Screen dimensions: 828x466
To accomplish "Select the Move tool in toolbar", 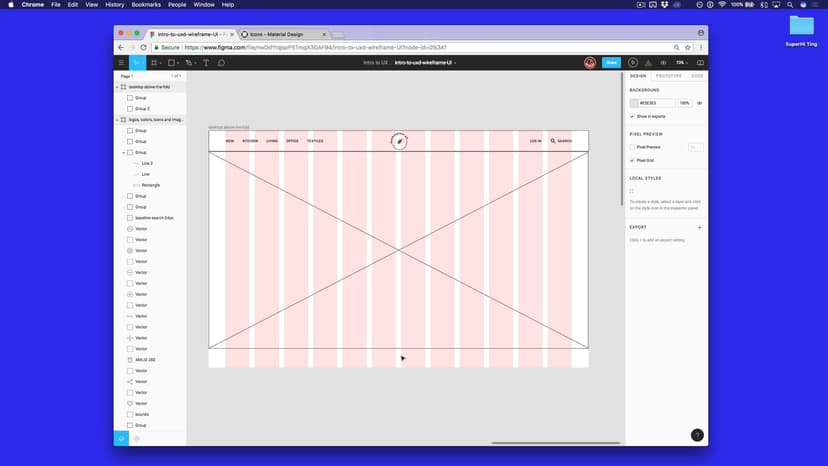I will [138, 63].
